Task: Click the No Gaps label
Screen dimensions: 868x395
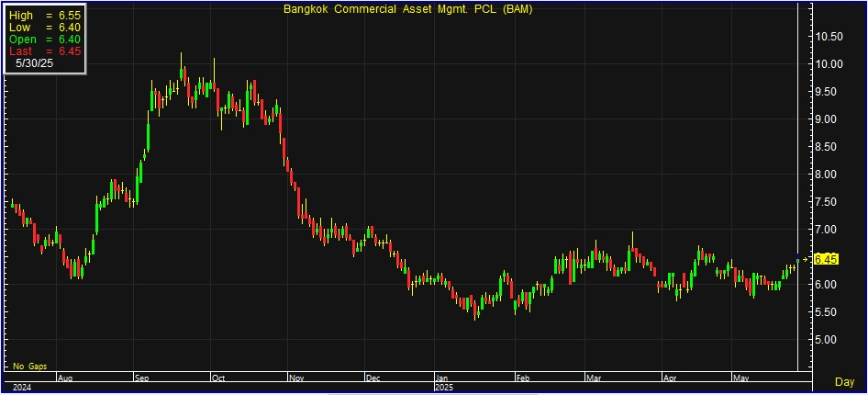Action: [30, 367]
